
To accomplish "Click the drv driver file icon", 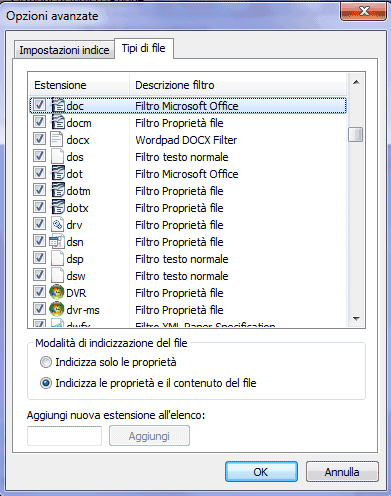I will click(x=57, y=225).
